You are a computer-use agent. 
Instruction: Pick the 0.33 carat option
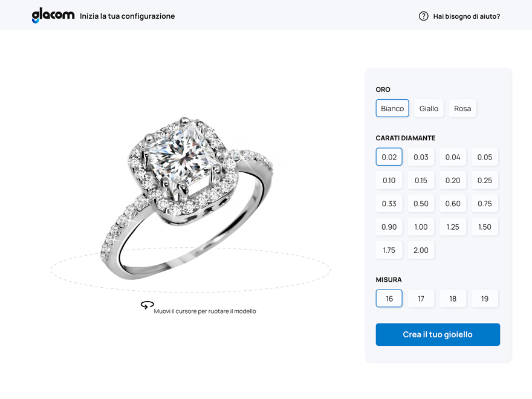pyautogui.click(x=389, y=203)
